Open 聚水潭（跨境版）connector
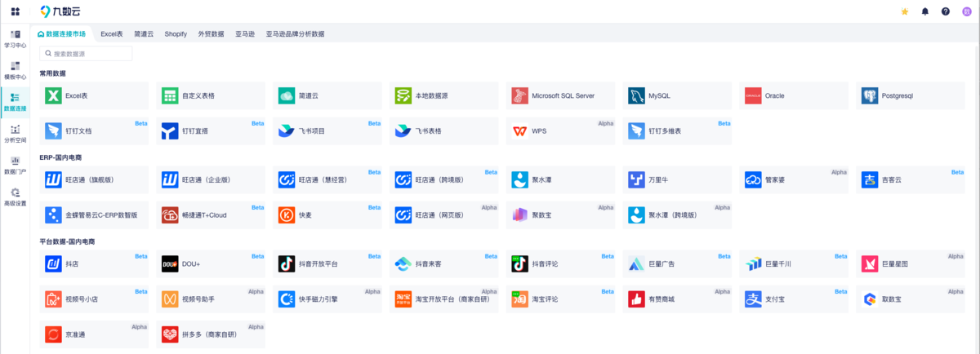The image size is (980, 354). click(679, 215)
